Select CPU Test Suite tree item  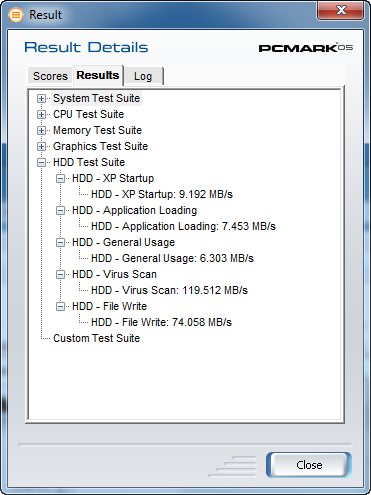click(88, 114)
